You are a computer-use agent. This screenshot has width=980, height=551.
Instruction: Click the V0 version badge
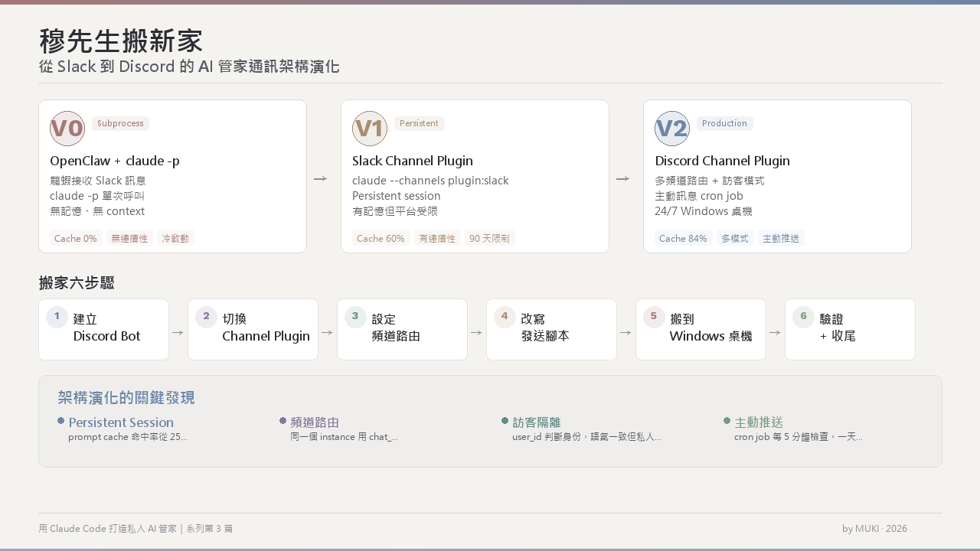point(67,129)
